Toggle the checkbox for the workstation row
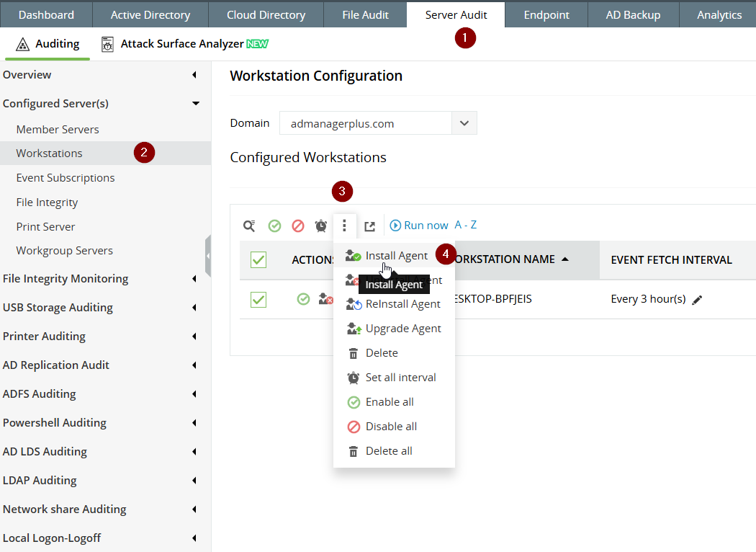The width and height of the screenshot is (756, 552). (x=258, y=299)
